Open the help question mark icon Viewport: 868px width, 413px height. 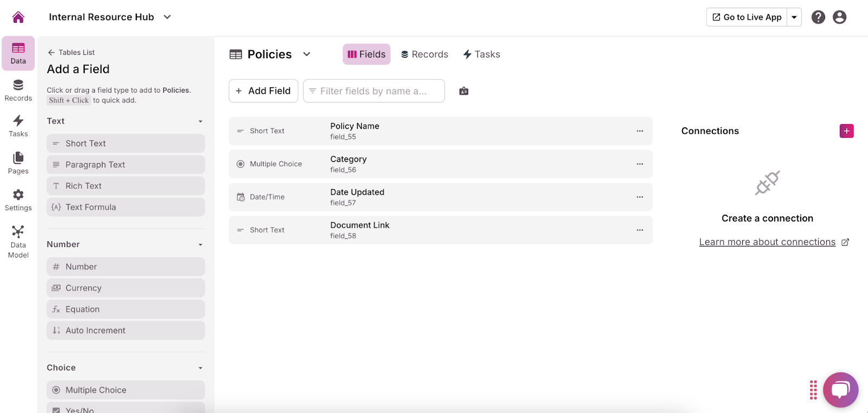click(x=818, y=17)
